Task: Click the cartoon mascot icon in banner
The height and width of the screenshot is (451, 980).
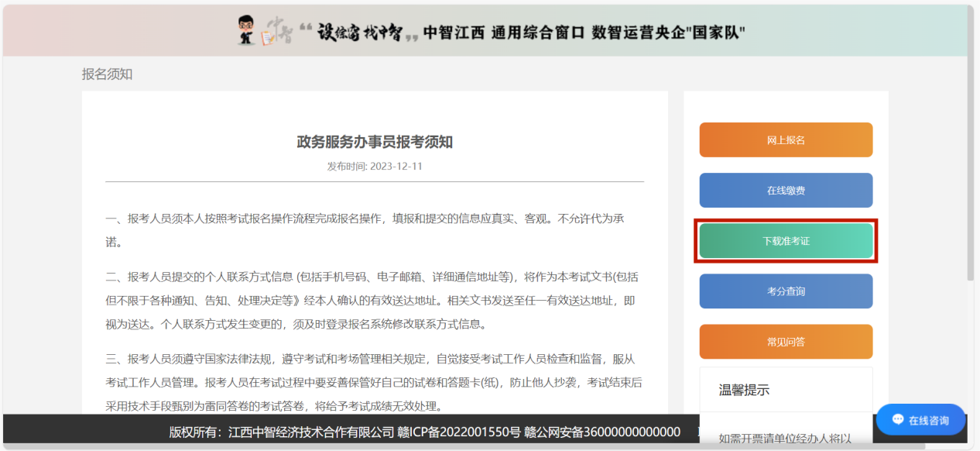Action: [x=247, y=31]
